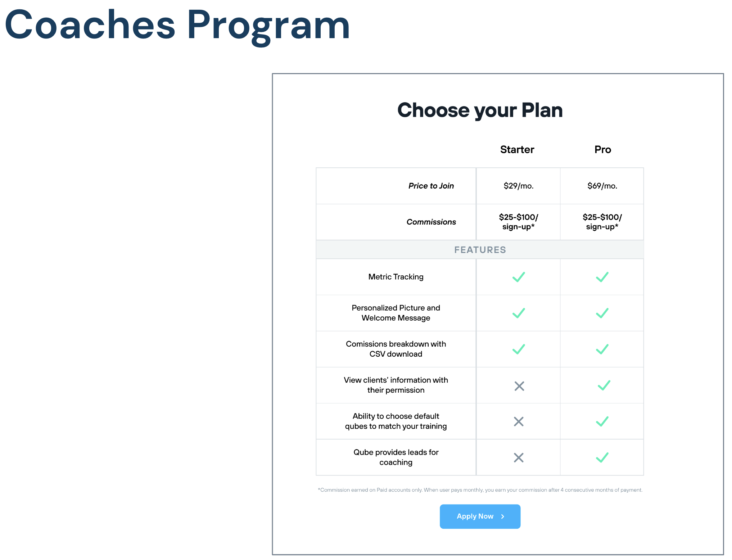The width and height of the screenshot is (732, 560).
Task: Click Starter checkmark for Metric Tracking
Action: pyautogui.click(x=519, y=277)
